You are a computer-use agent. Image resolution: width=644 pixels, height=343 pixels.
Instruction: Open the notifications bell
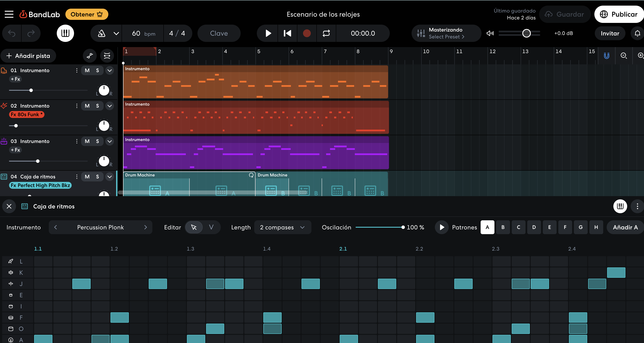(x=638, y=33)
